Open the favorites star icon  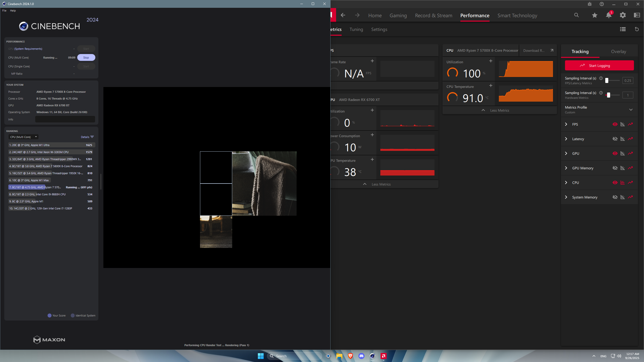[594, 15]
